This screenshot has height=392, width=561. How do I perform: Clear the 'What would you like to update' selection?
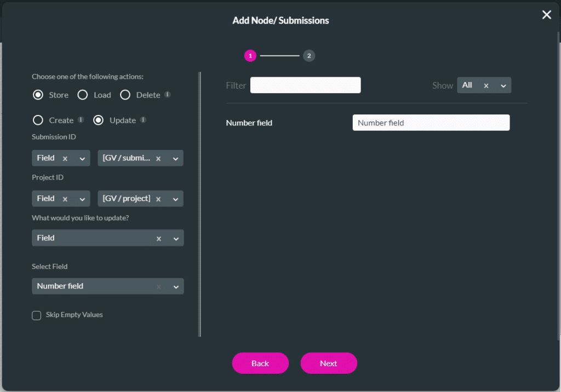click(159, 239)
